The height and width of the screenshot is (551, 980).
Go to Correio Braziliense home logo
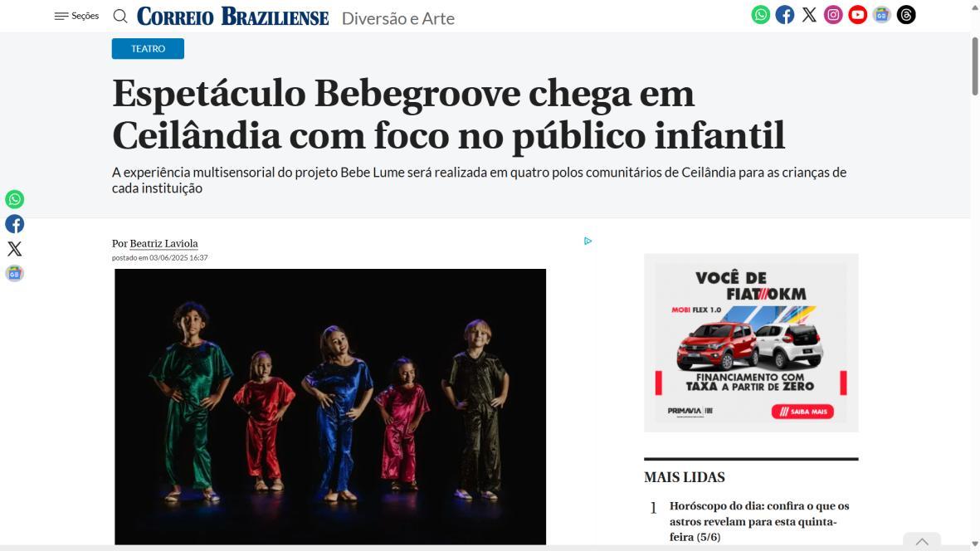232,17
